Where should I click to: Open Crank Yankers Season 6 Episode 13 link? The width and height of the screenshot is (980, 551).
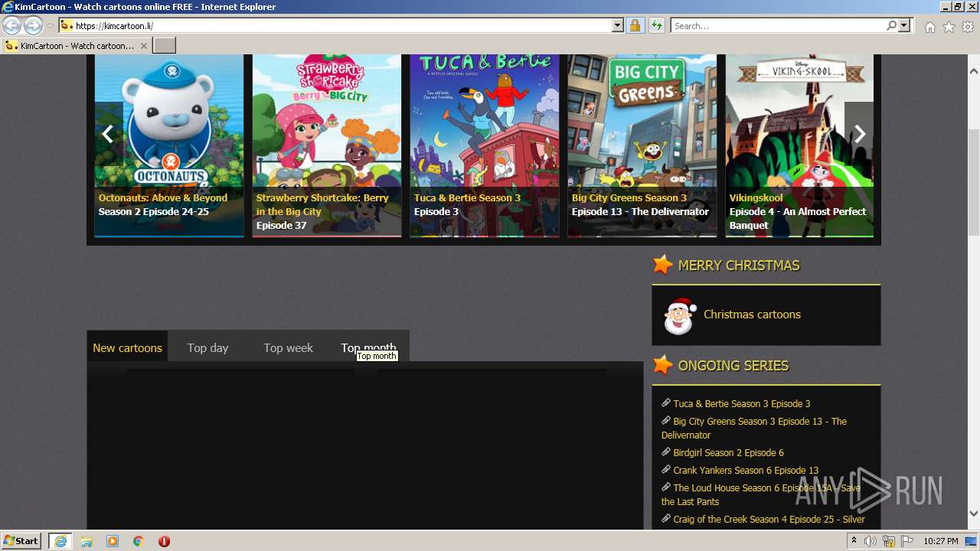(746, 471)
